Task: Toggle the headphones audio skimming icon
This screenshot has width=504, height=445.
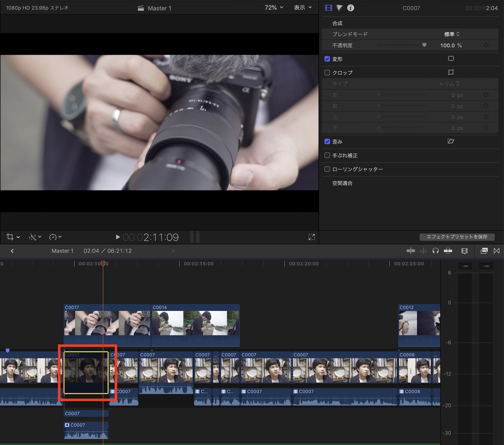Action: (x=435, y=251)
